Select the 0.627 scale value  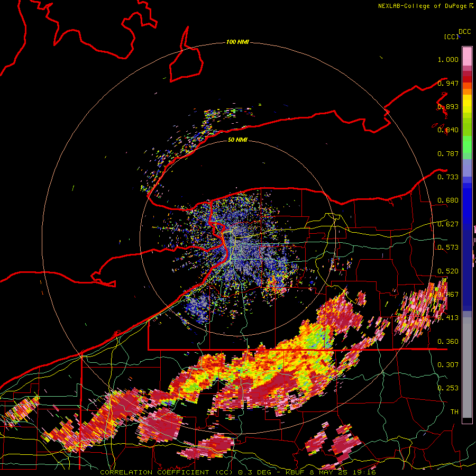point(448,224)
